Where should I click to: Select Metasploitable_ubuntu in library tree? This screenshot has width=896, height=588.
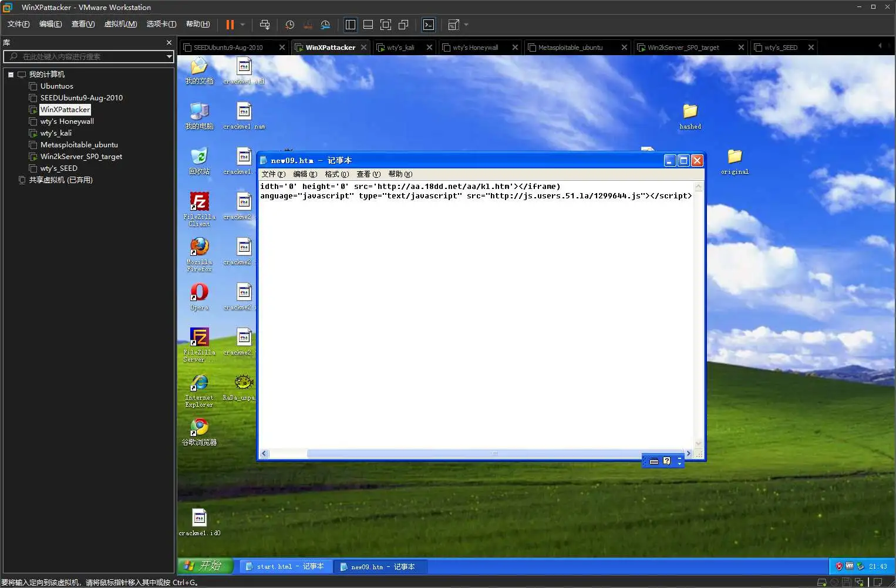(x=79, y=145)
